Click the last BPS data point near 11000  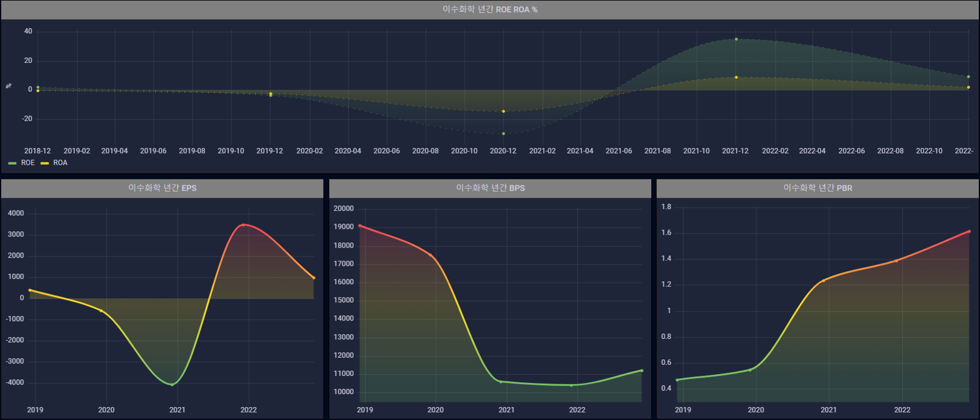[x=642, y=371]
